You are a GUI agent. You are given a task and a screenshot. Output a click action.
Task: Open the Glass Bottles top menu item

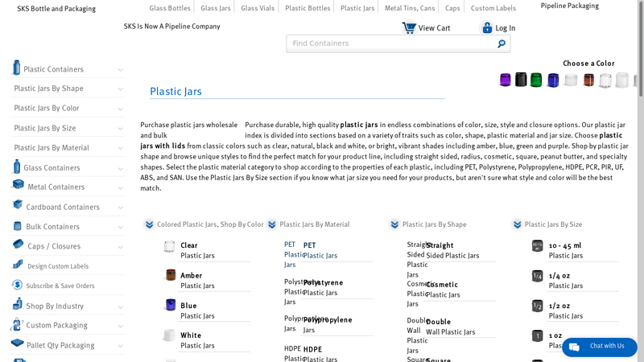tap(170, 8)
